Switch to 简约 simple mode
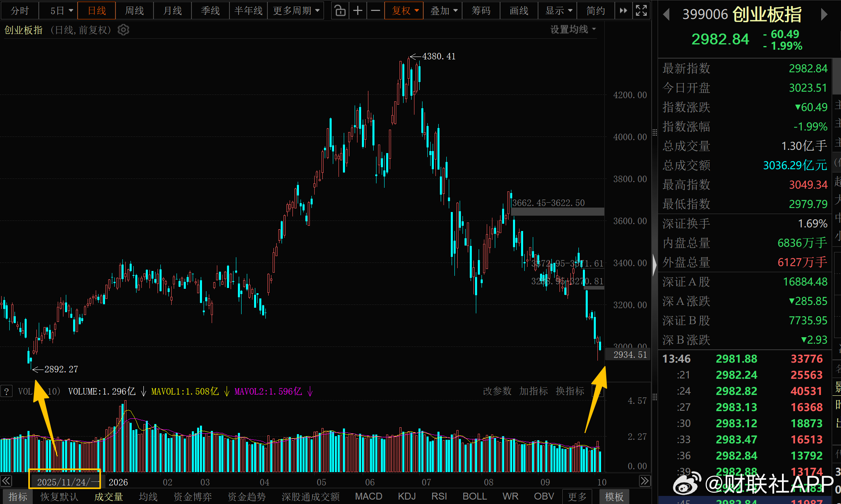The image size is (841, 504). click(596, 11)
